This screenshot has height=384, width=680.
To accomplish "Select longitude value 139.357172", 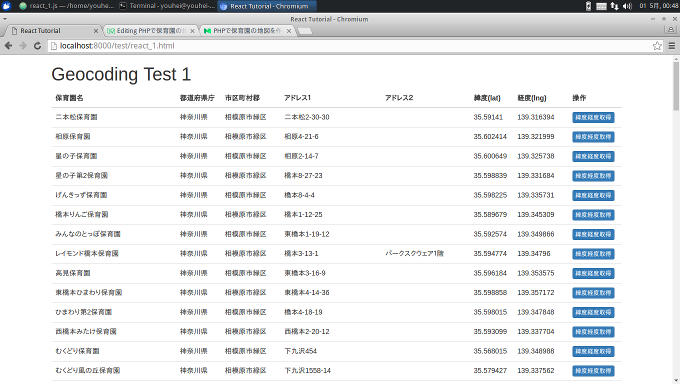I will coord(536,293).
